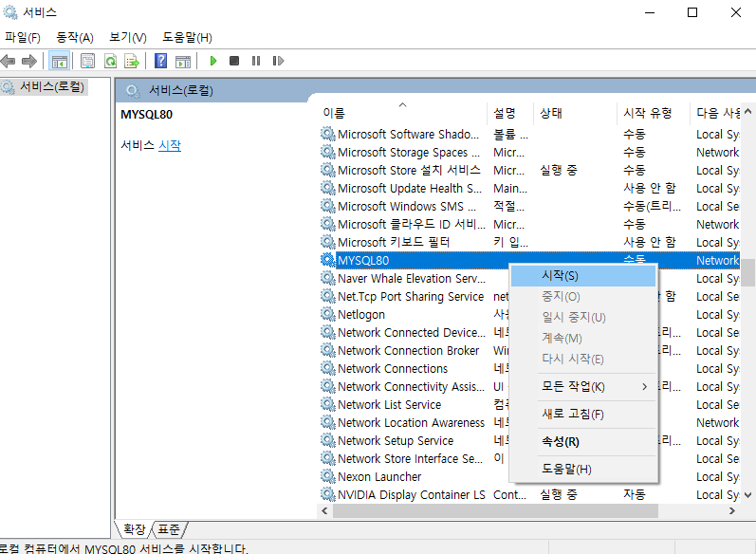This screenshot has height=554, width=756.
Task: Open the 도움말(H) menu in menu bar
Action: click(x=187, y=37)
